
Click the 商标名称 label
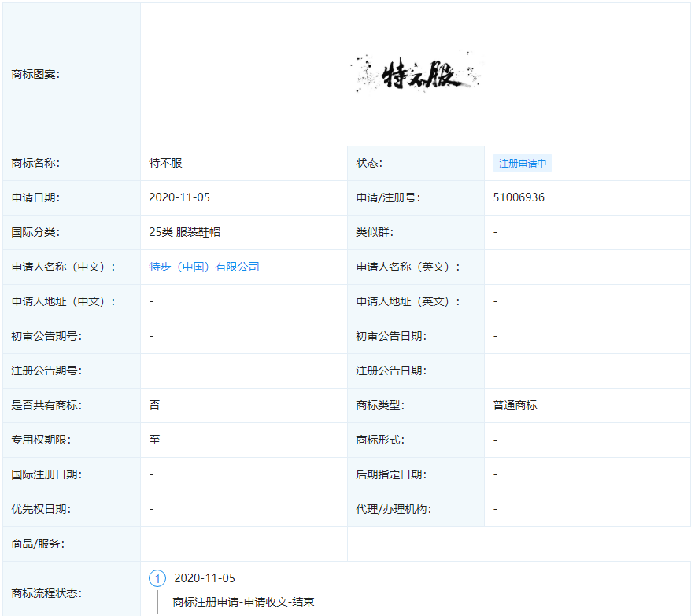click(35, 163)
